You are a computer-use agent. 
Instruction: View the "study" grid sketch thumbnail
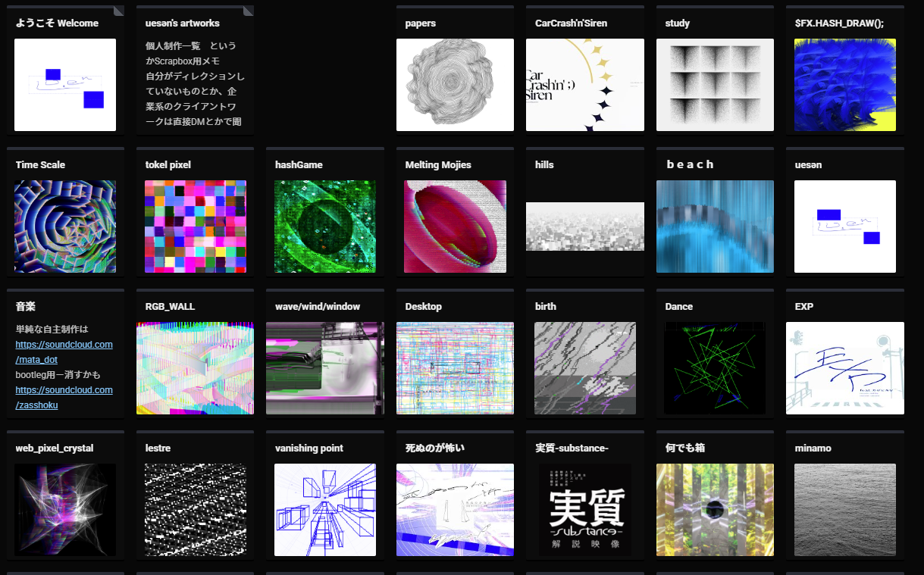(714, 85)
